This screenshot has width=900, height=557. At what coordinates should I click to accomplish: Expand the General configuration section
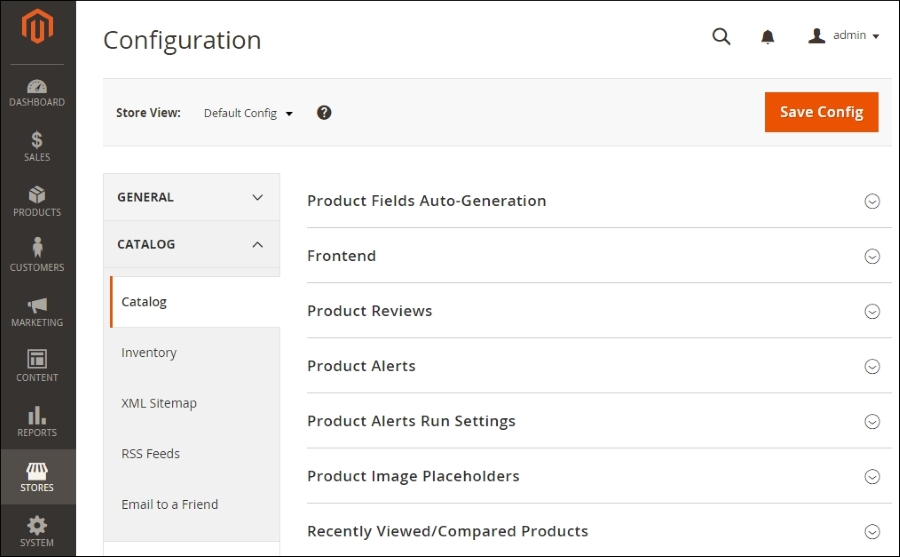pyautogui.click(x=192, y=197)
